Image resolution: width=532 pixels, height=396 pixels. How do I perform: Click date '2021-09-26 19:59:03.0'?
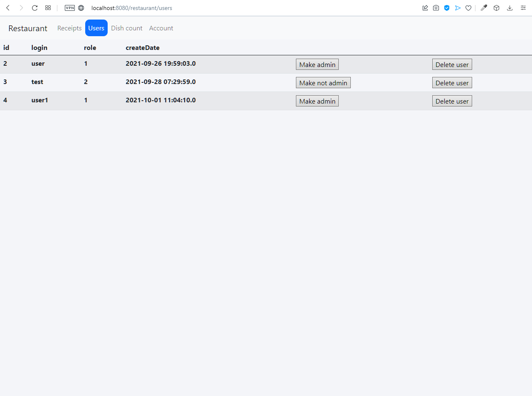[x=161, y=64]
